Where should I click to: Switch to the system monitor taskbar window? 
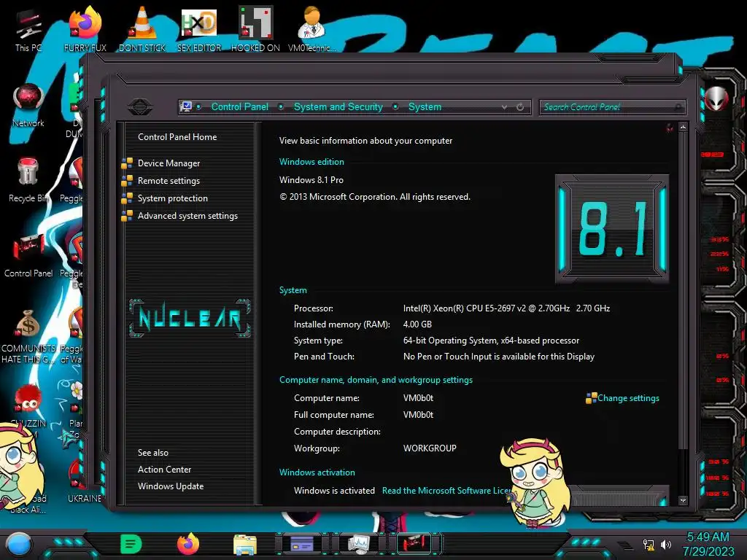pos(359,543)
